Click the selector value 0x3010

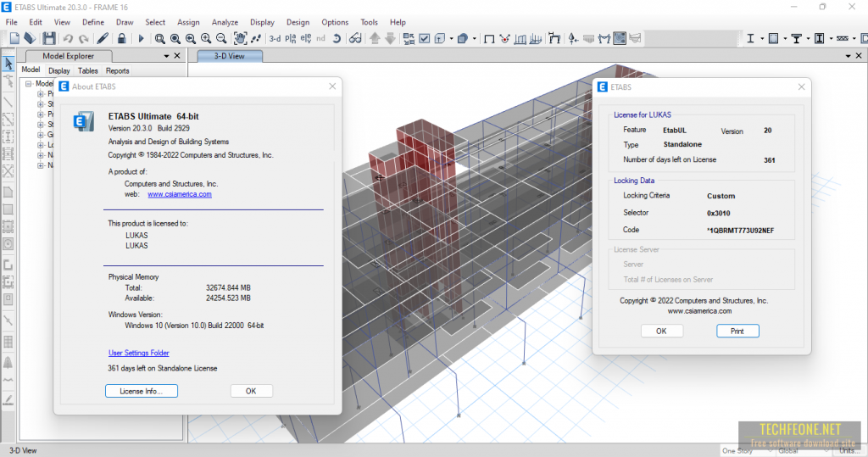pos(719,214)
